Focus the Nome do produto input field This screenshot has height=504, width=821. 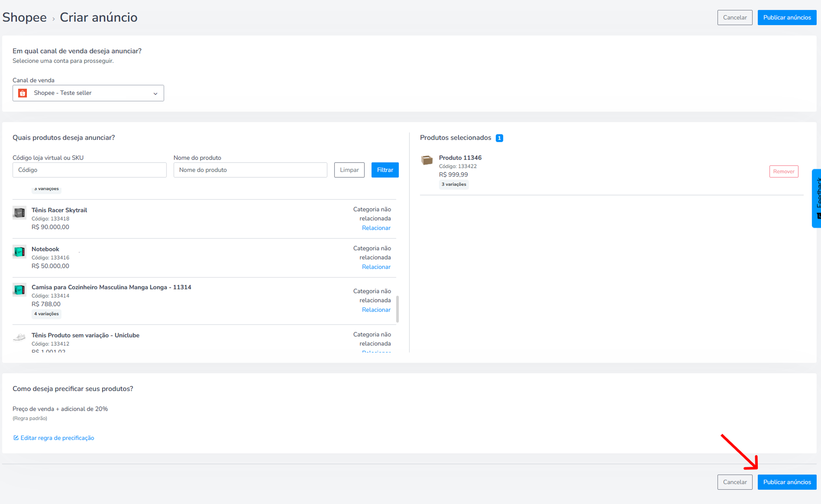(x=250, y=170)
